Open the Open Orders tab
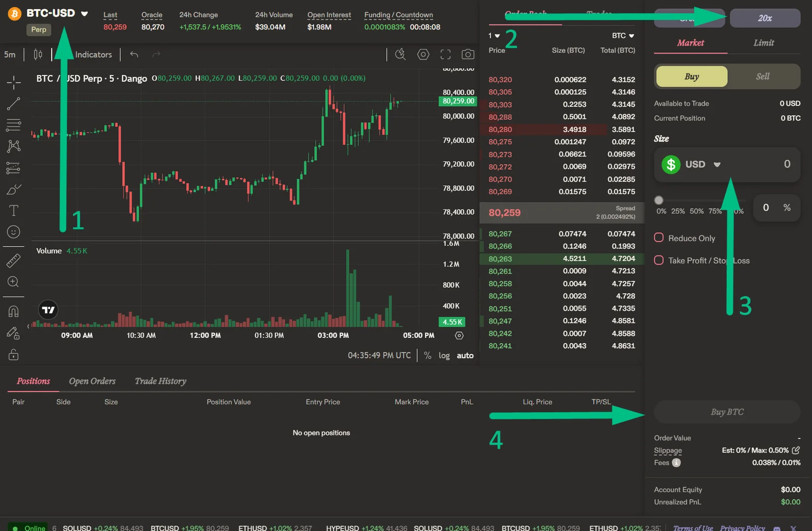Screen dimensions: 812x531 click(x=92, y=381)
